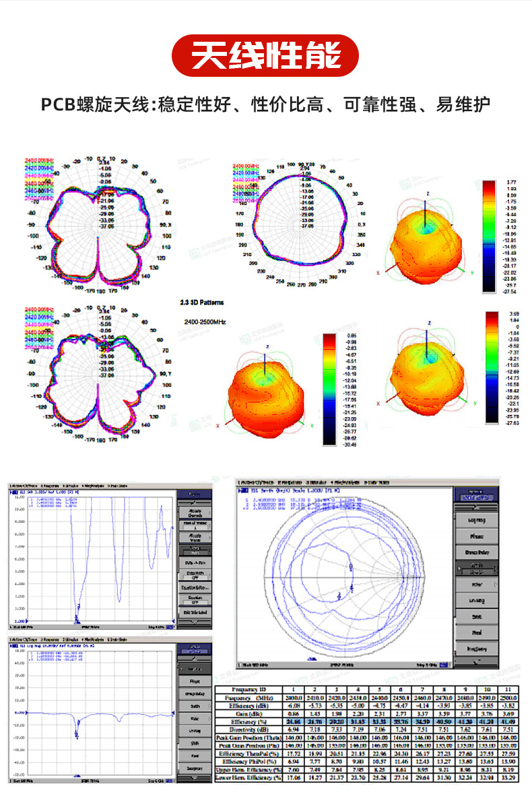Click the 'Directivity (dBi)' row label
Screen dimensions: 532x795
pos(248,729)
